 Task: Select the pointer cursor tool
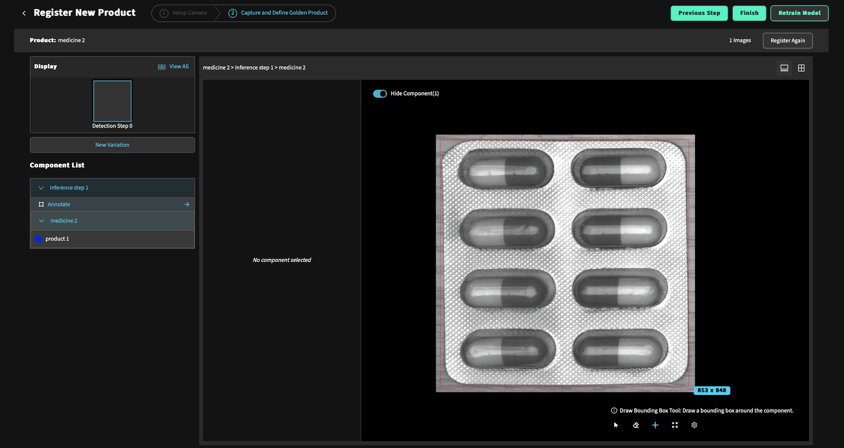tap(616, 425)
